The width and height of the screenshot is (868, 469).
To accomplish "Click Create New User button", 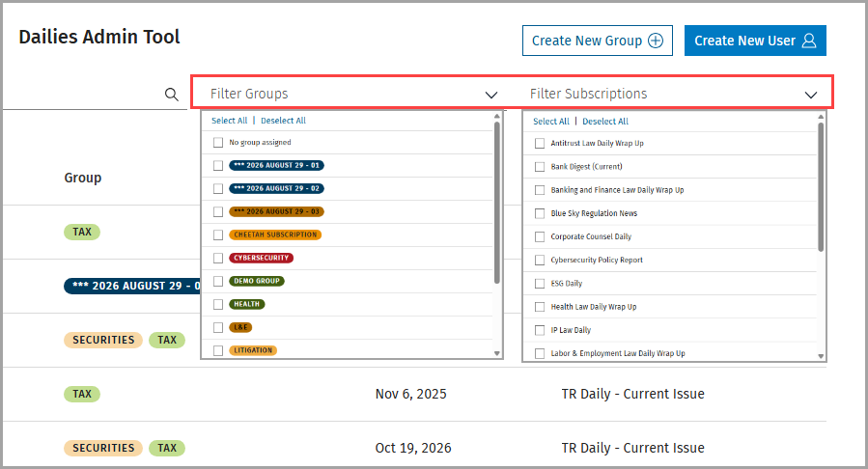I will click(755, 41).
